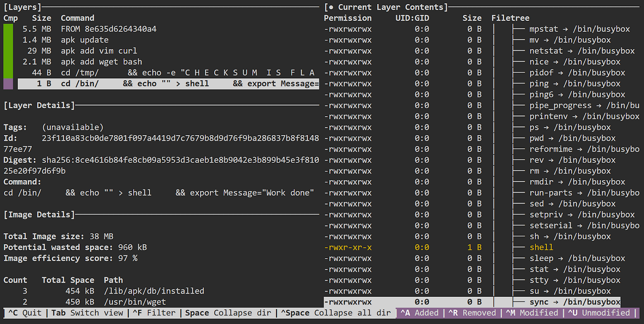The width and height of the screenshot is (644, 324).
Task: Click the Permission column header
Action: coord(348,18)
